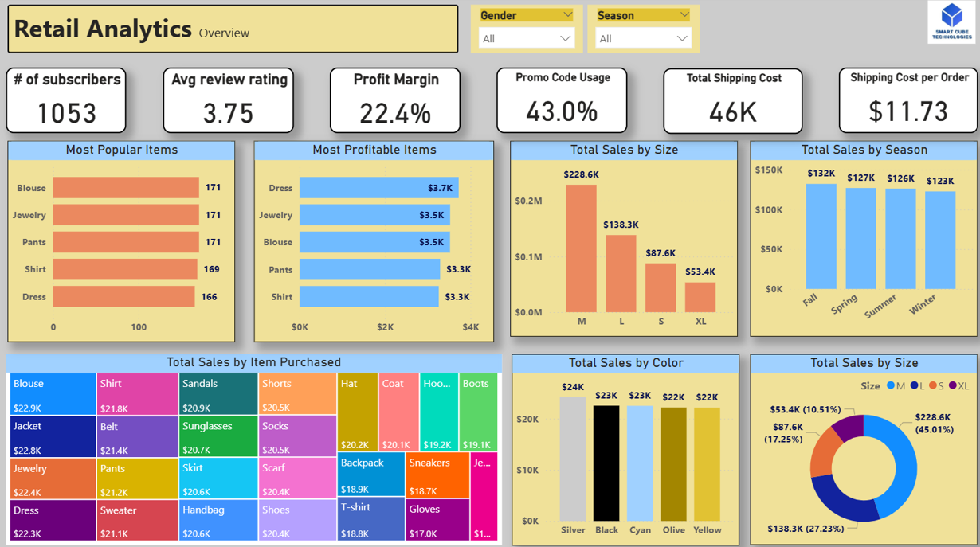Select the Silver bar in Sales by Color
Screen dimensions: 980x547
[572, 459]
